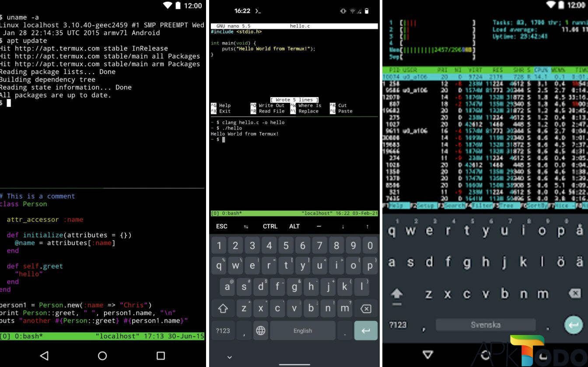Tap the Svenska space bar

[x=486, y=325]
